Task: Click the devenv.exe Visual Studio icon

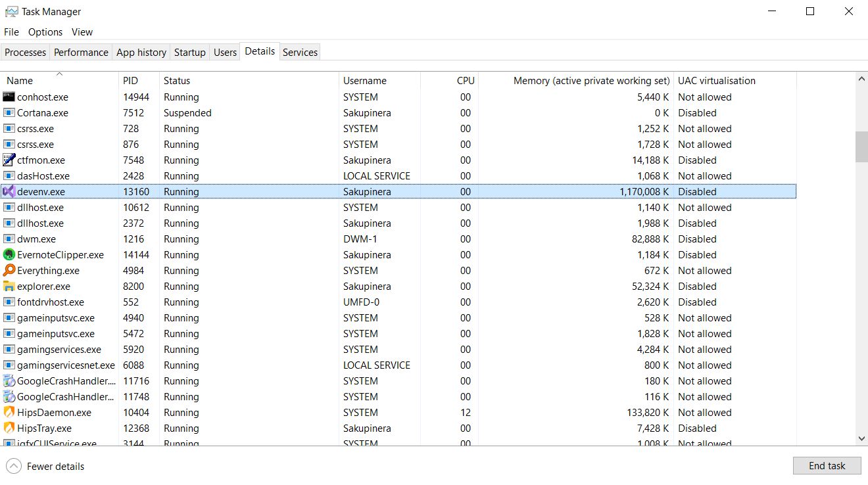Action: click(x=9, y=192)
